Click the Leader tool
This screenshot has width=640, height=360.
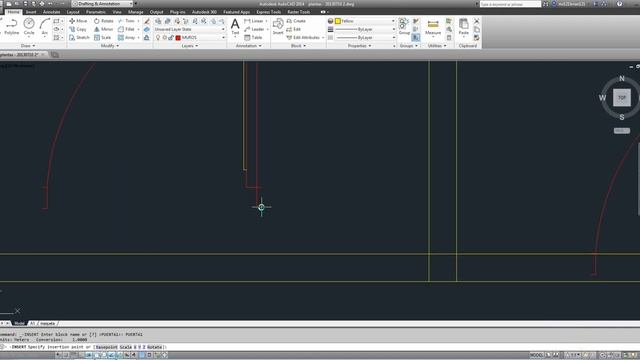click(254, 29)
